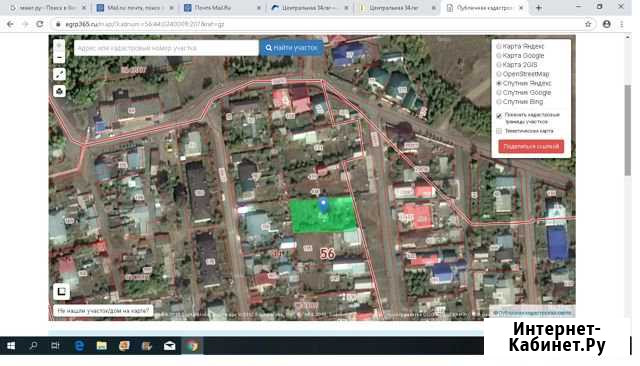Zoom in on the cadastral map
Image resolution: width=640 pixels, height=366 pixels.
click(59, 46)
